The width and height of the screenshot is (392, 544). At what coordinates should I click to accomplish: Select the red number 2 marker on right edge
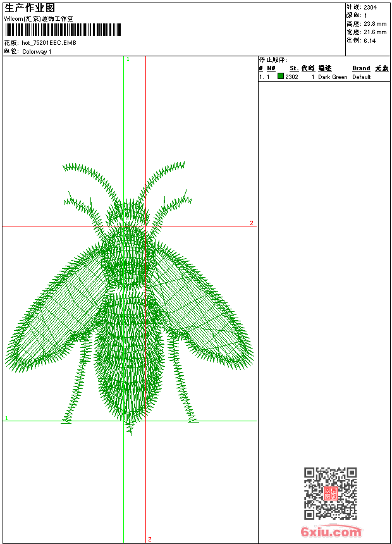click(251, 223)
